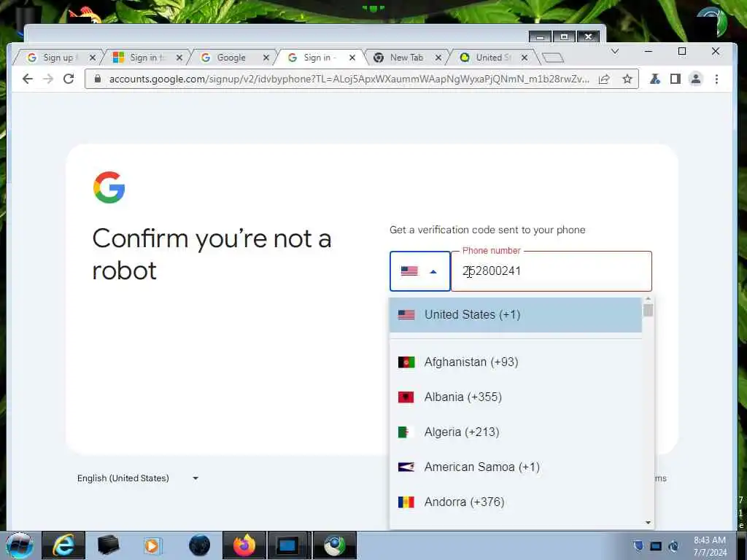Collapse the country code dropdown
747x560 pixels.
coord(419,271)
